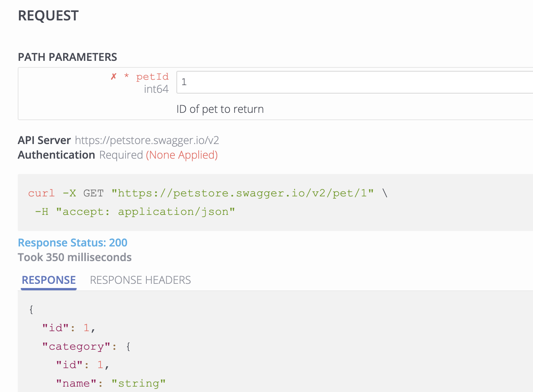533x392 pixels.
Task: Switch to the RESPONSE HEADERS tab
Action: tap(140, 280)
